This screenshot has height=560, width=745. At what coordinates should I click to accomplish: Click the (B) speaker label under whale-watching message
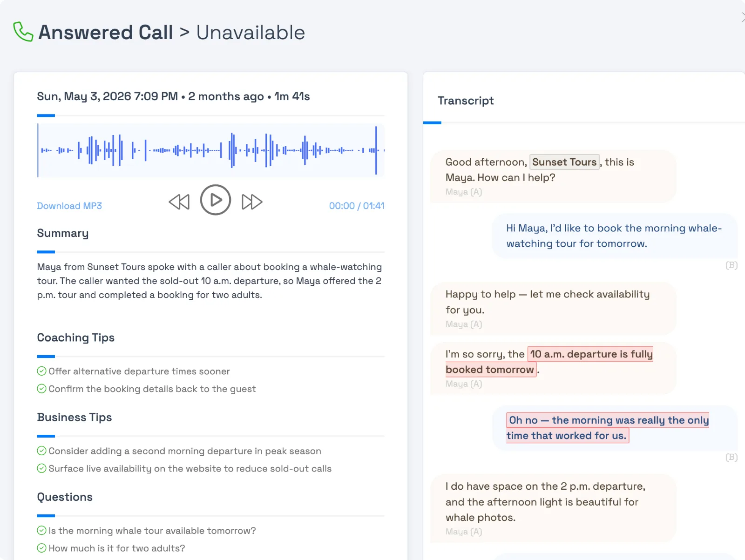click(x=731, y=265)
